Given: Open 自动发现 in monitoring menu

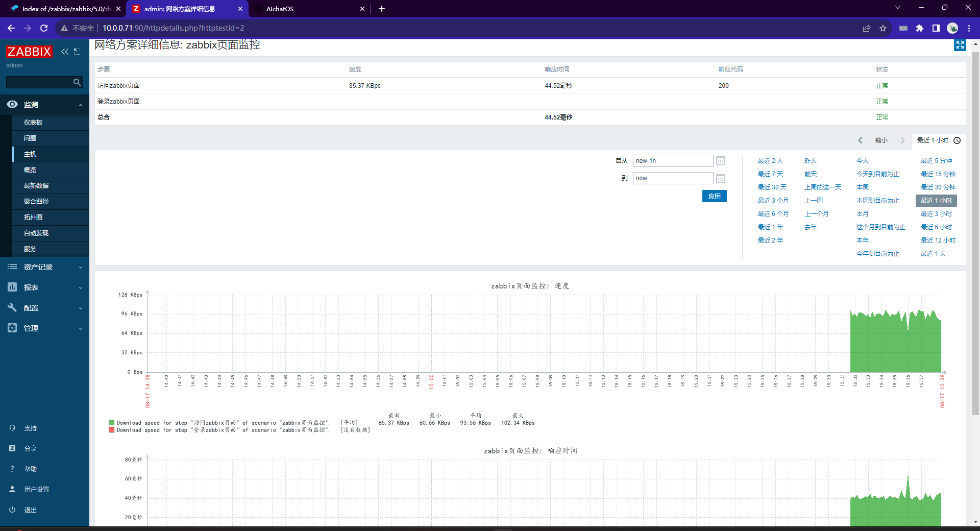Looking at the screenshot, I should 36,233.
